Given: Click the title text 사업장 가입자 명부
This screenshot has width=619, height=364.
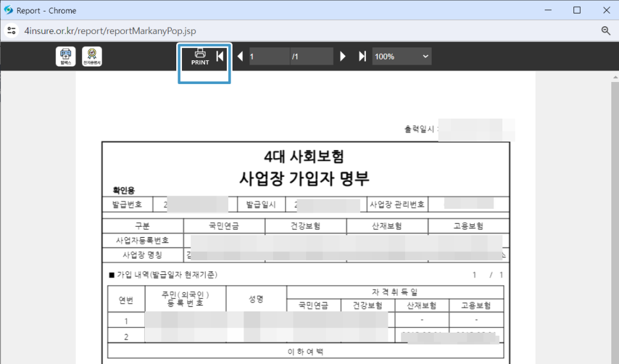Looking at the screenshot, I should click(304, 178).
